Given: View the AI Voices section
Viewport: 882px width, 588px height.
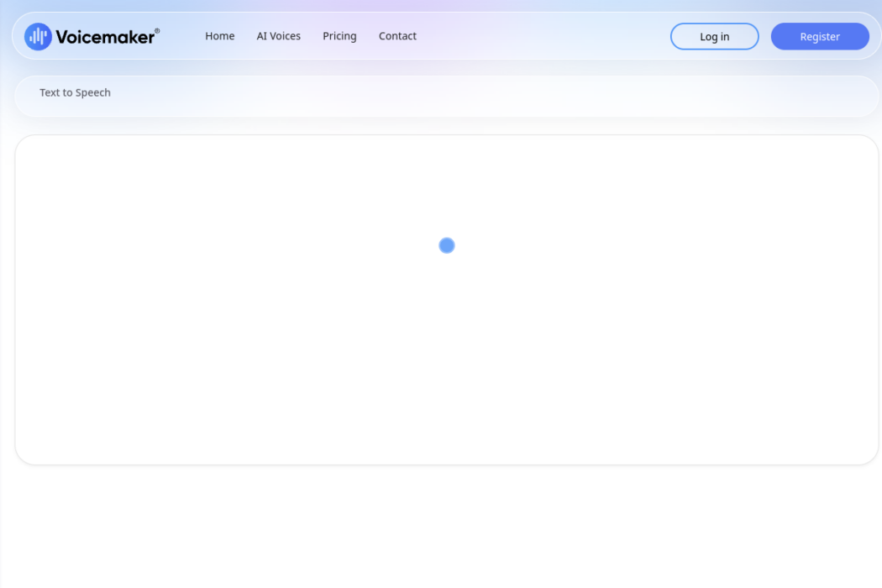Looking at the screenshot, I should click(278, 36).
